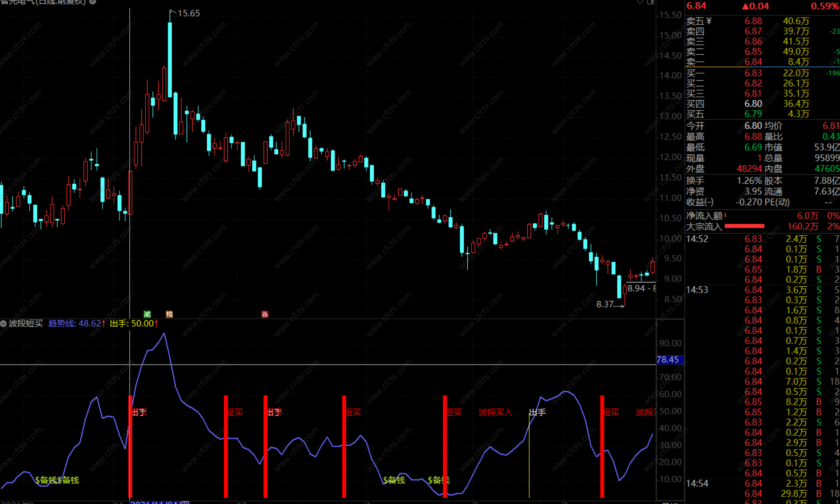Click the panel layout icon top-right of chart
The height and width of the screenshot is (504, 840).
[x=651, y=2]
